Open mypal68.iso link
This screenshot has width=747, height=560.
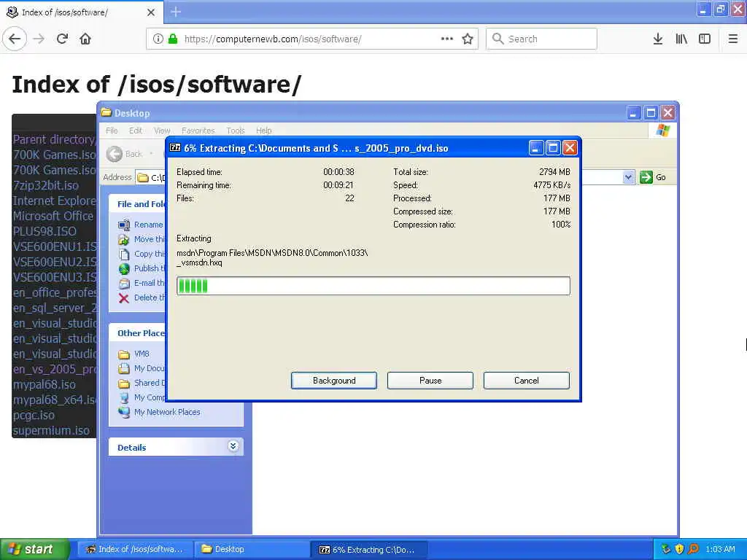coord(44,384)
